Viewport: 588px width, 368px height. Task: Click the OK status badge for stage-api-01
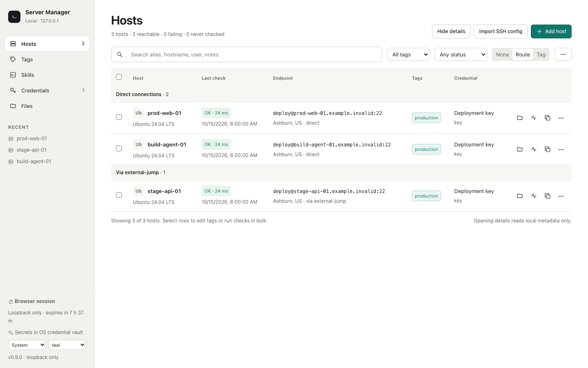(216, 191)
